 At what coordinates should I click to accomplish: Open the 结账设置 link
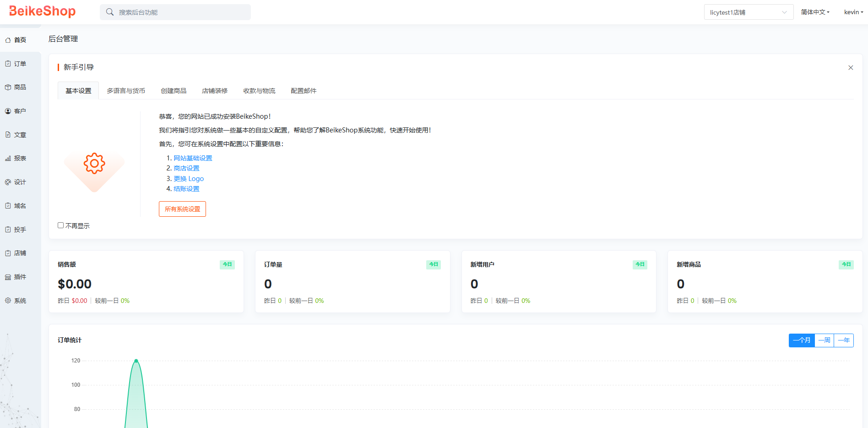186,189
